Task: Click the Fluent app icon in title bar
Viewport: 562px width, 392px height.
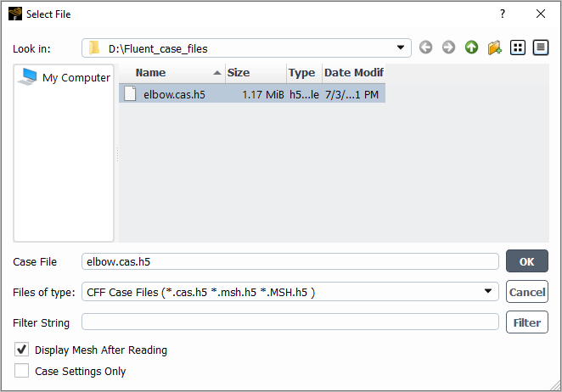Action: coord(15,14)
